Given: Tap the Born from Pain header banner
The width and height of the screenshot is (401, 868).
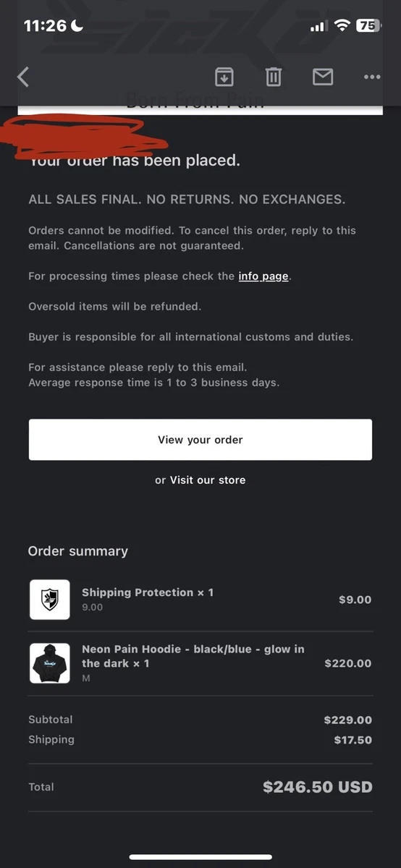Looking at the screenshot, I should [200, 101].
